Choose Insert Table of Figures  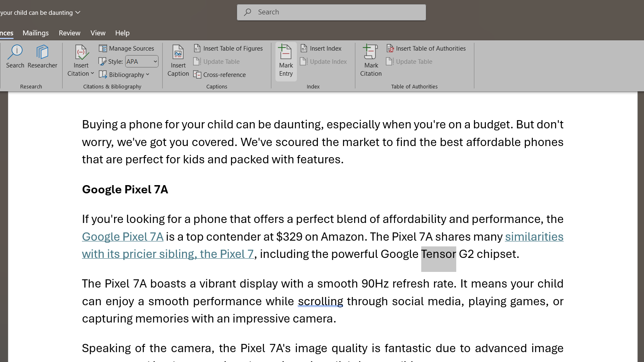tap(228, 49)
